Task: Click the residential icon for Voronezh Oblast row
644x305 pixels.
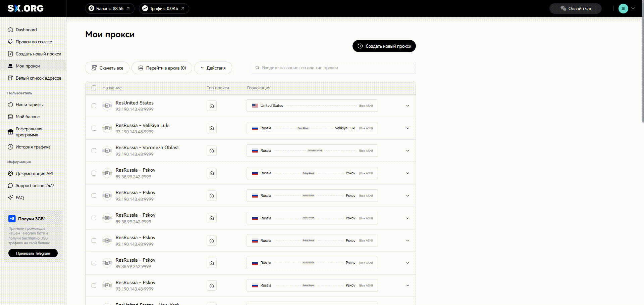Action: click(212, 151)
